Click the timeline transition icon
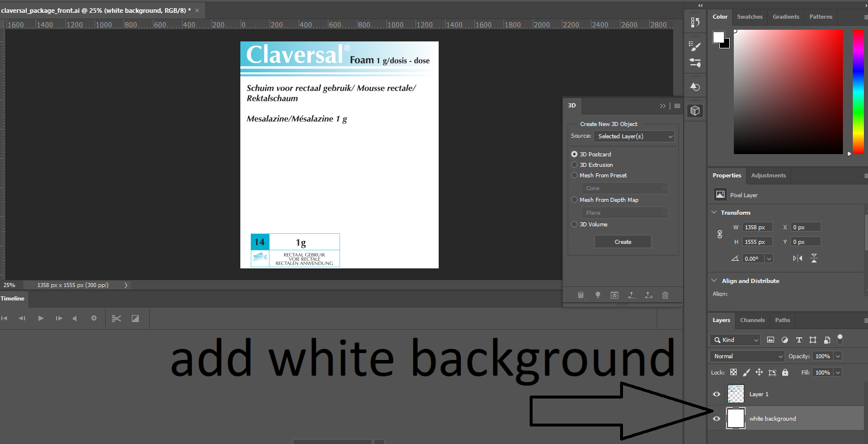 [135, 319]
